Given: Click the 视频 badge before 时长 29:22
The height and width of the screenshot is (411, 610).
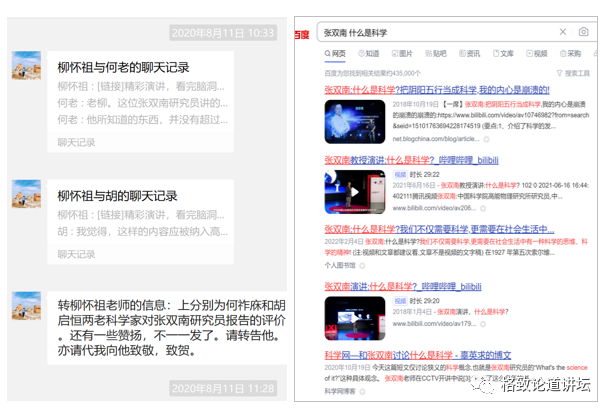Looking at the screenshot, I should [x=400, y=174].
